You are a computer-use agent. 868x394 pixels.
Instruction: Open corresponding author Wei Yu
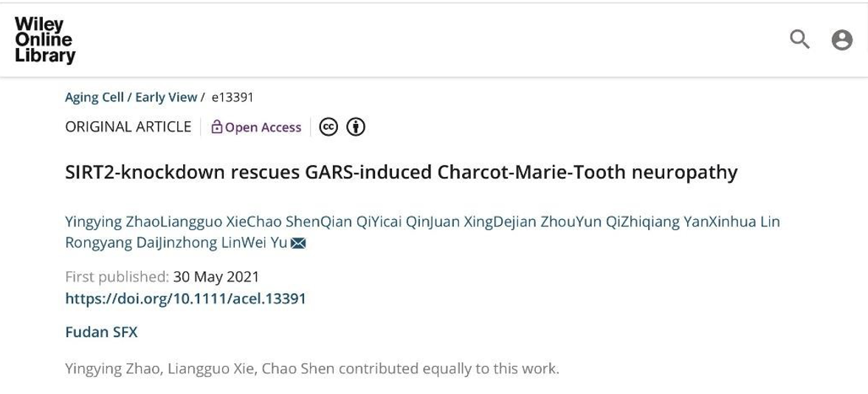point(269,243)
